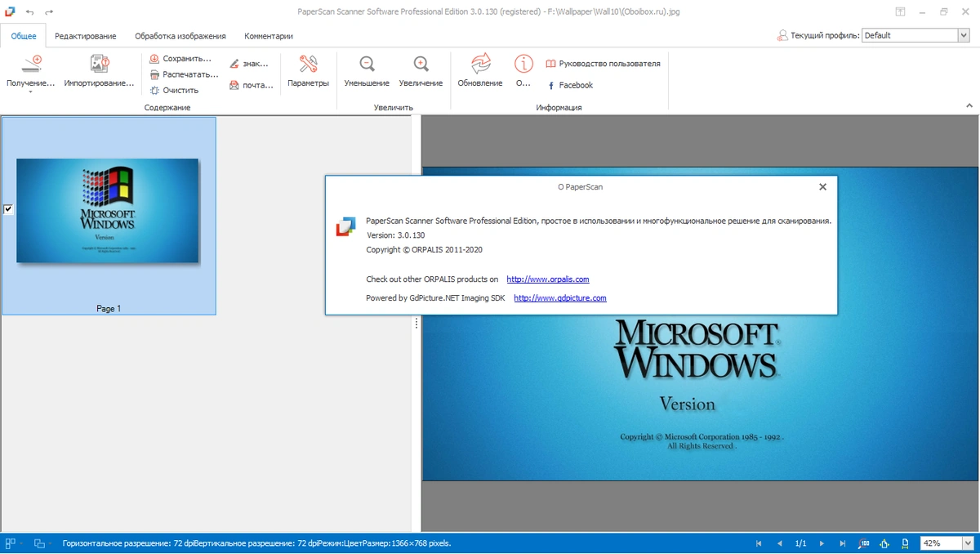Click the "Copyright © ORPALIS 2011-2020" text
Image resolution: width=980 pixels, height=554 pixels.
(425, 250)
